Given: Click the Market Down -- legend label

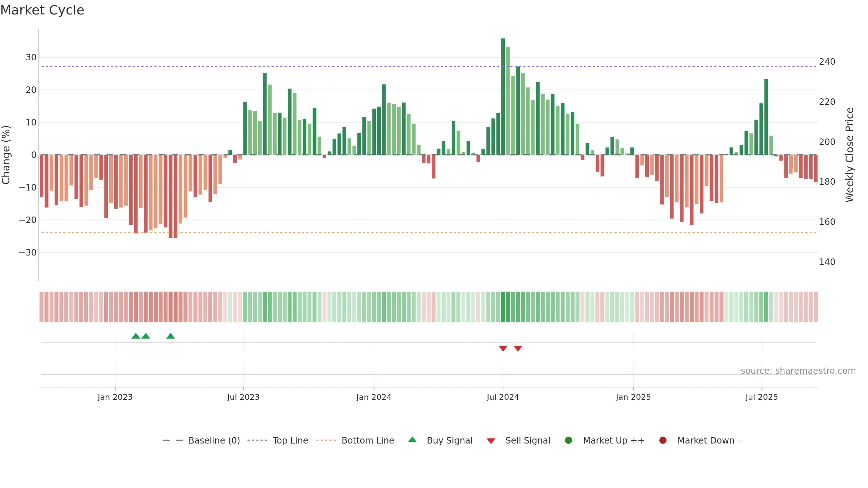Looking at the screenshot, I should tap(710, 440).
